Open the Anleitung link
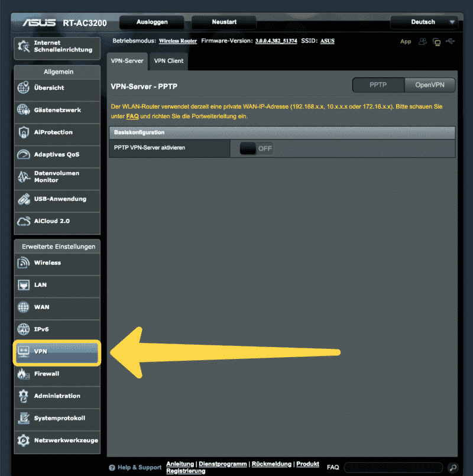The height and width of the screenshot is (476, 473). [180, 464]
